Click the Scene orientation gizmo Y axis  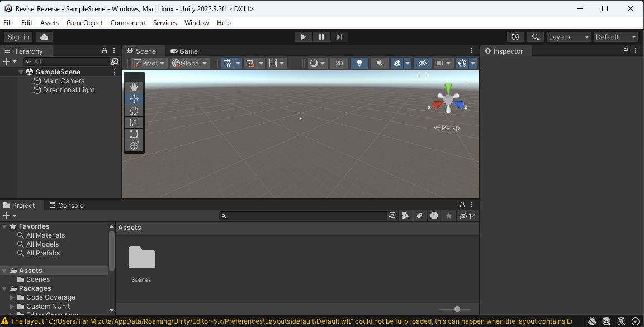pyautogui.click(x=448, y=87)
